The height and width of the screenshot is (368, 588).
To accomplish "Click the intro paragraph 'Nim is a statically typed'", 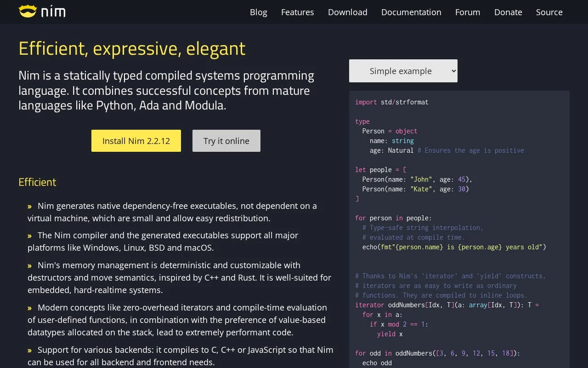I will tap(166, 91).
